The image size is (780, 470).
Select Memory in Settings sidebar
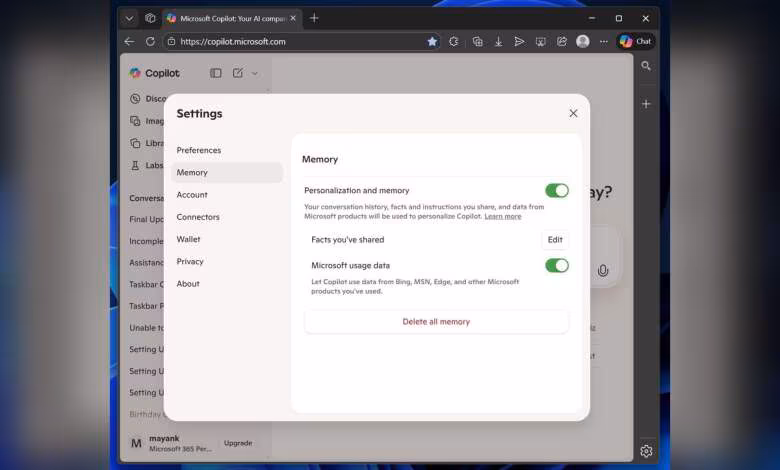[x=227, y=173]
